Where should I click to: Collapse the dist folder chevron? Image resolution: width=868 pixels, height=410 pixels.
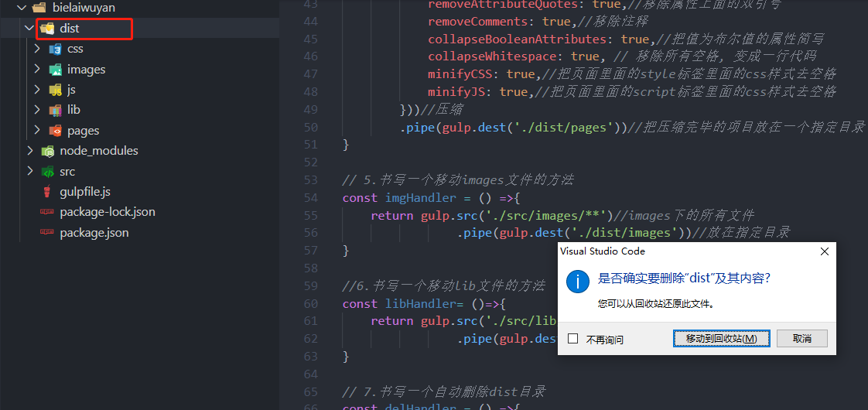pyautogui.click(x=29, y=28)
